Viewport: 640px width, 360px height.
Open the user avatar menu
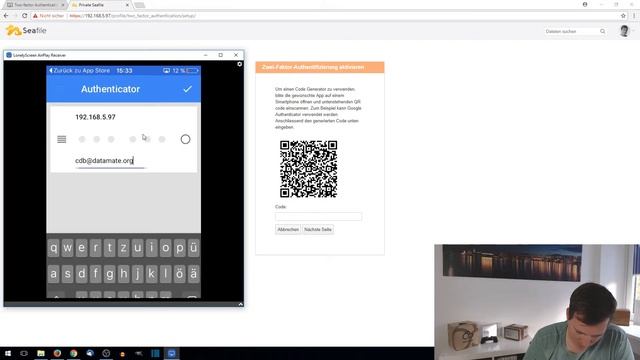[x=624, y=31]
